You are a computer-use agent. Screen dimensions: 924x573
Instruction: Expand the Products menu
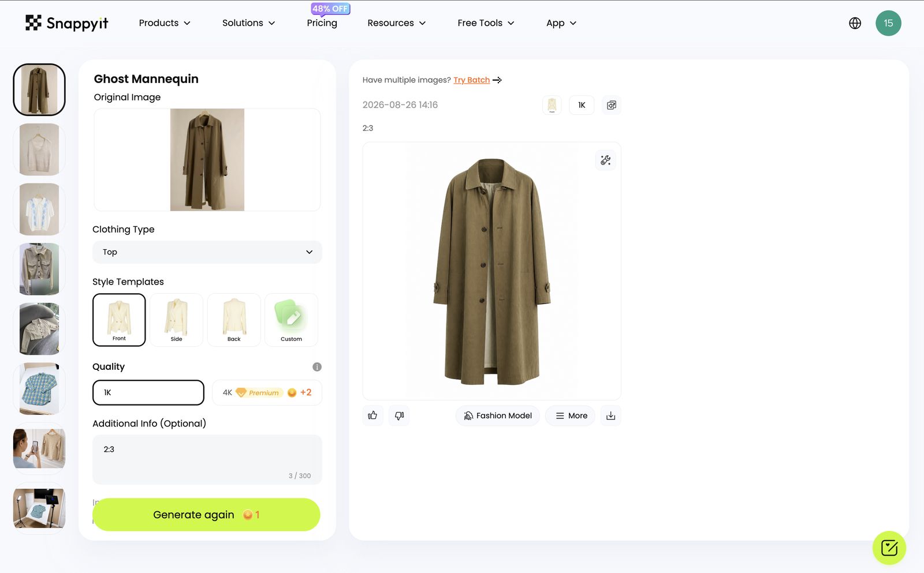165,23
